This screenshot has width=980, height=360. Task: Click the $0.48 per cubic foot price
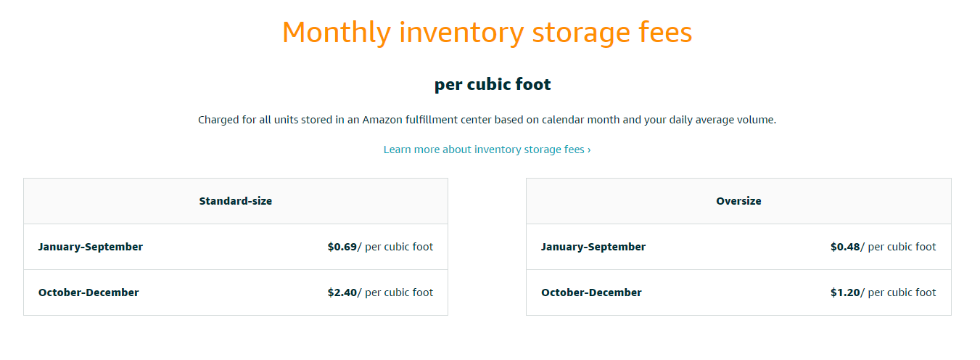tap(884, 247)
